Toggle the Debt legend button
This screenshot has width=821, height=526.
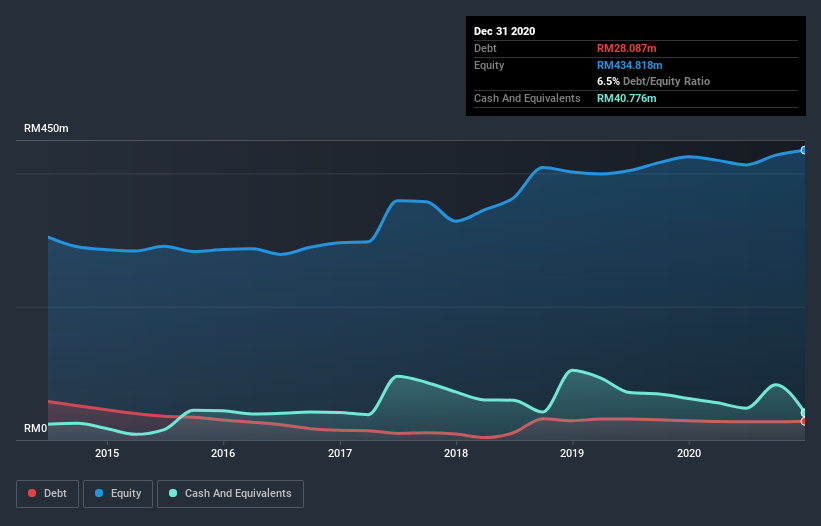pos(47,494)
